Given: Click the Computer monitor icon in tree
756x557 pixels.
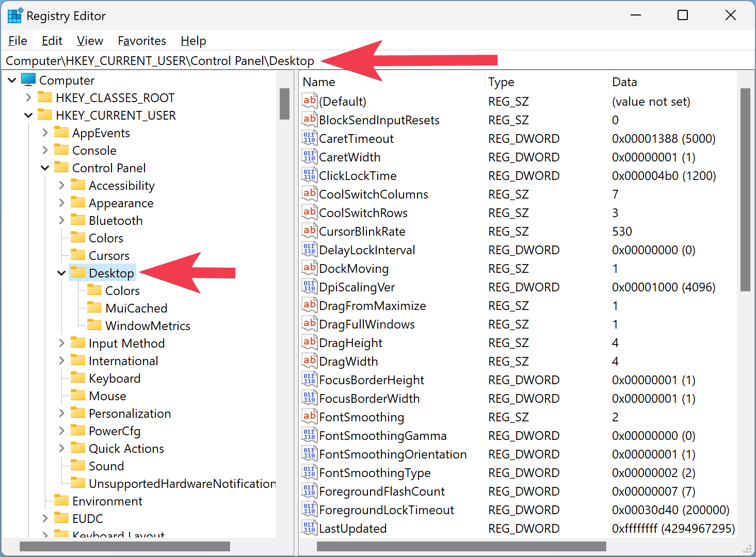Looking at the screenshot, I should pos(28,80).
